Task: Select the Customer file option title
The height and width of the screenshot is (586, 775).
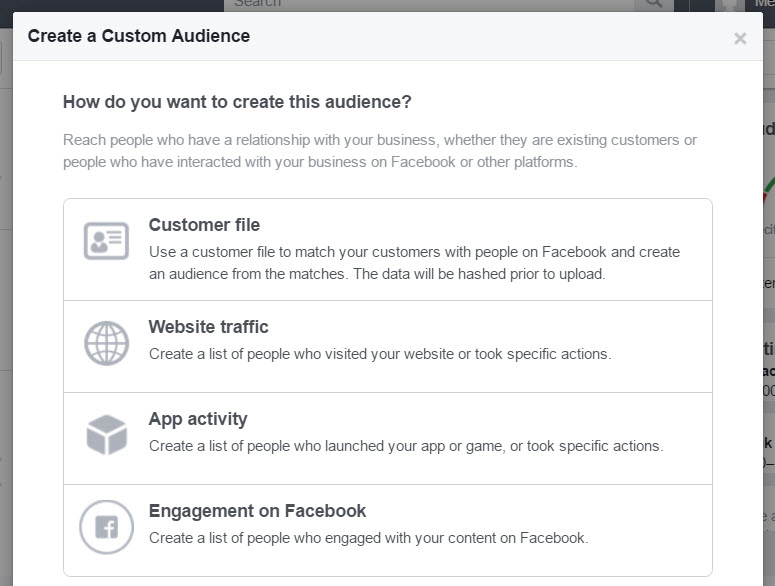Action: (x=204, y=225)
